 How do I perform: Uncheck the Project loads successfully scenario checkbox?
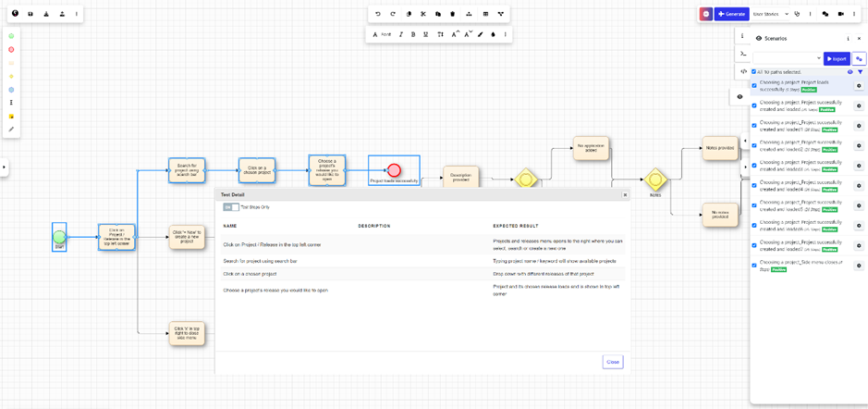pos(754,85)
